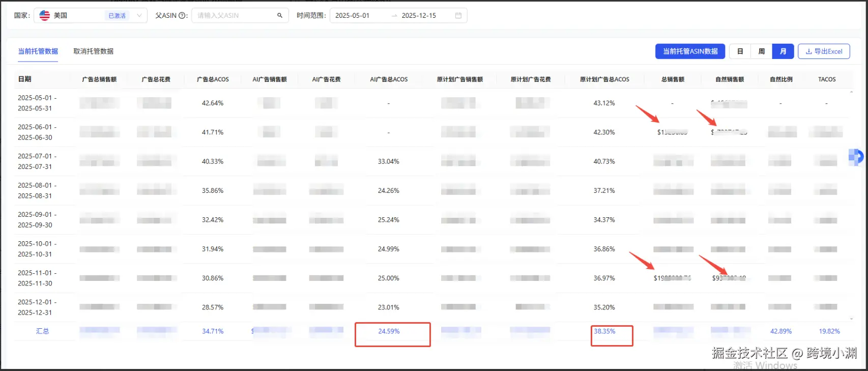Click the 自然销售额 column header

click(730, 79)
